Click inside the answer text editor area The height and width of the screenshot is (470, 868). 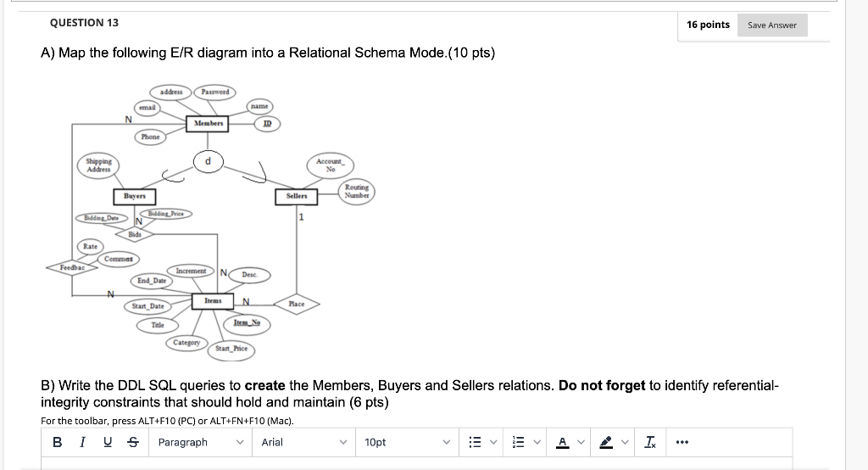pyautogui.click(x=416, y=464)
